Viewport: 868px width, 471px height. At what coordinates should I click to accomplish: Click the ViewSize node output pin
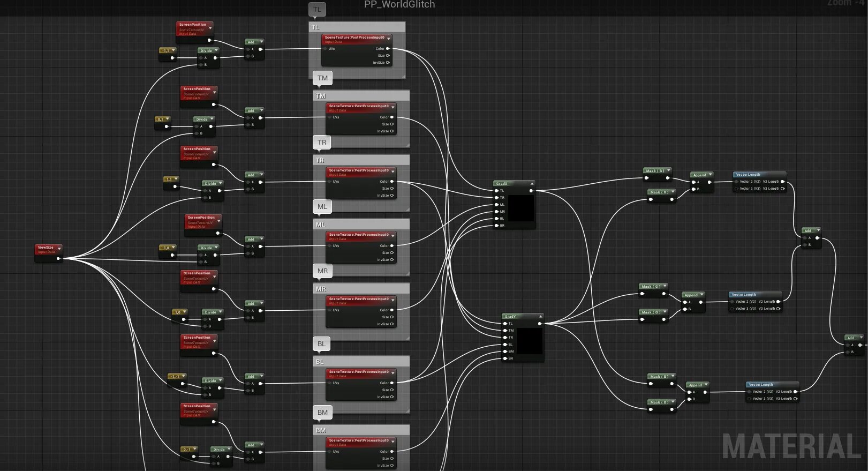pos(58,259)
